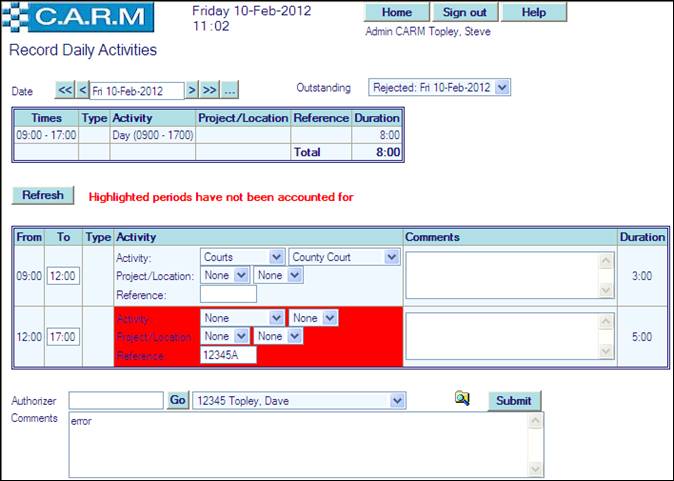Screen dimensions: 674x481
Task: Open date picker with the ... button
Action: pyautogui.click(x=229, y=90)
